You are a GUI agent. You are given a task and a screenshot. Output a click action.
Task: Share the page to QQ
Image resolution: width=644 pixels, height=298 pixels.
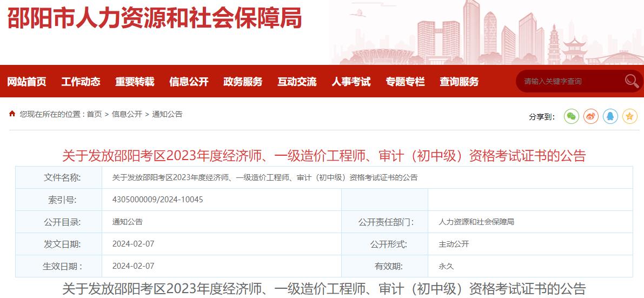click(610, 116)
